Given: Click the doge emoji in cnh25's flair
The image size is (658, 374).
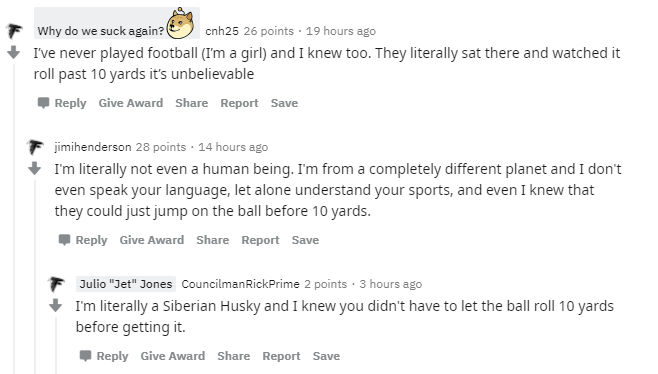Looking at the screenshot, I should [x=180, y=24].
